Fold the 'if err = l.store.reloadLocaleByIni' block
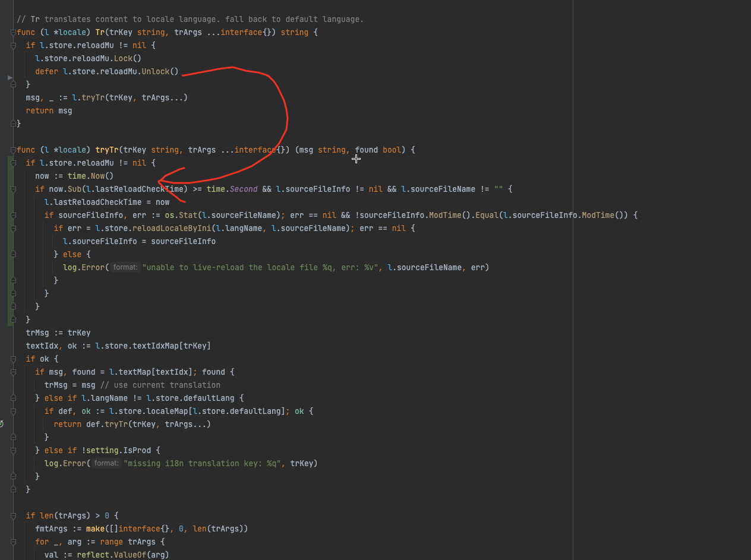Viewport: 751px width, 560px height. click(x=13, y=228)
